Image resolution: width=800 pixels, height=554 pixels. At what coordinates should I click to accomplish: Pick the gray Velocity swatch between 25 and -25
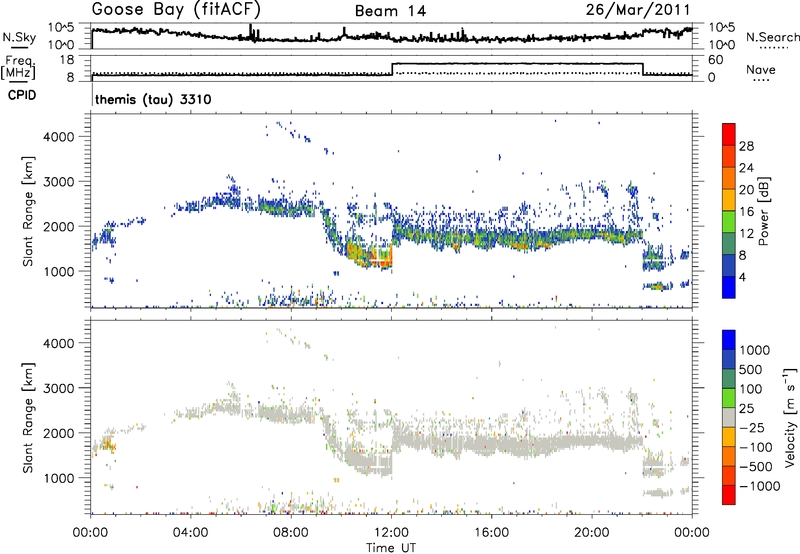(x=729, y=417)
